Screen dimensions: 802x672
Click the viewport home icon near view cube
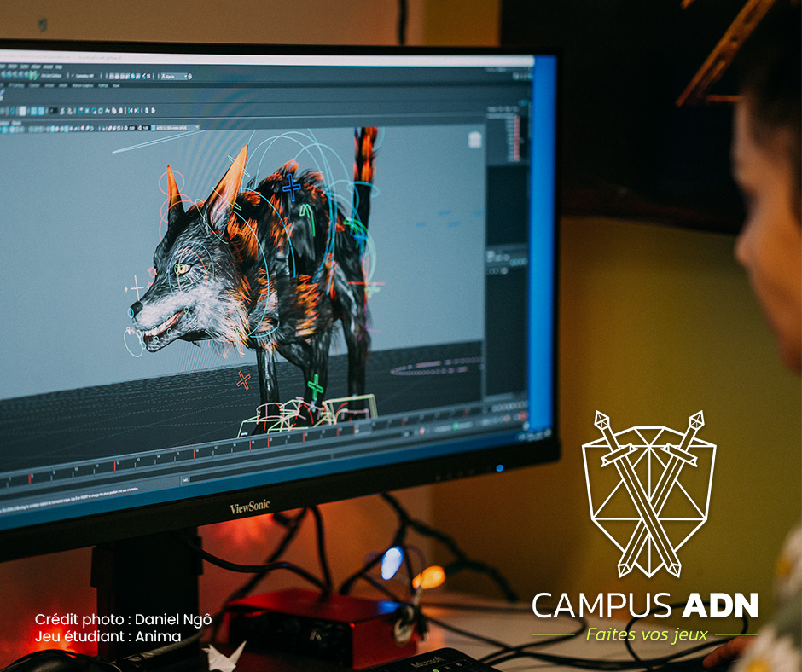coord(475,139)
